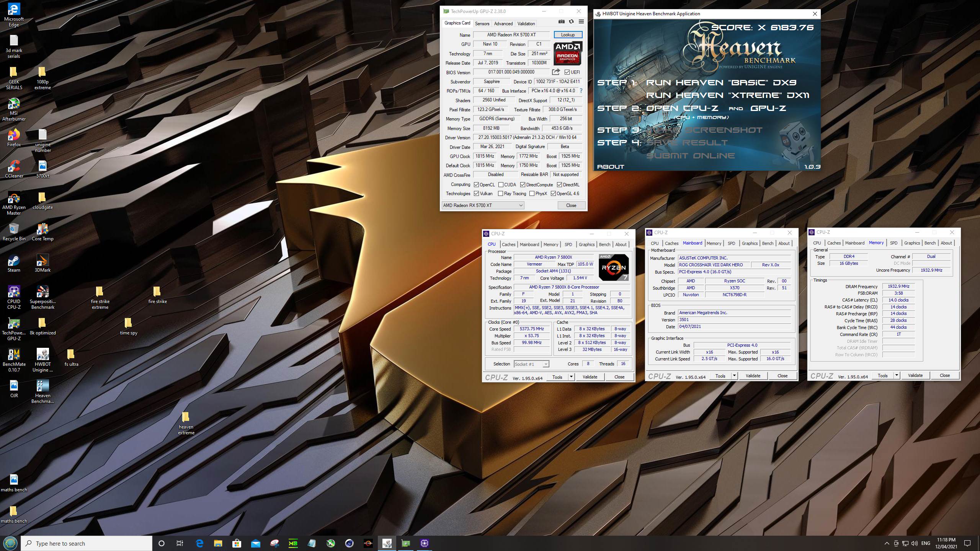The height and width of the screenshot is (551, 980).
Task: Open CPUID CPU-Z desktop icon
Action: coord(14,298)
